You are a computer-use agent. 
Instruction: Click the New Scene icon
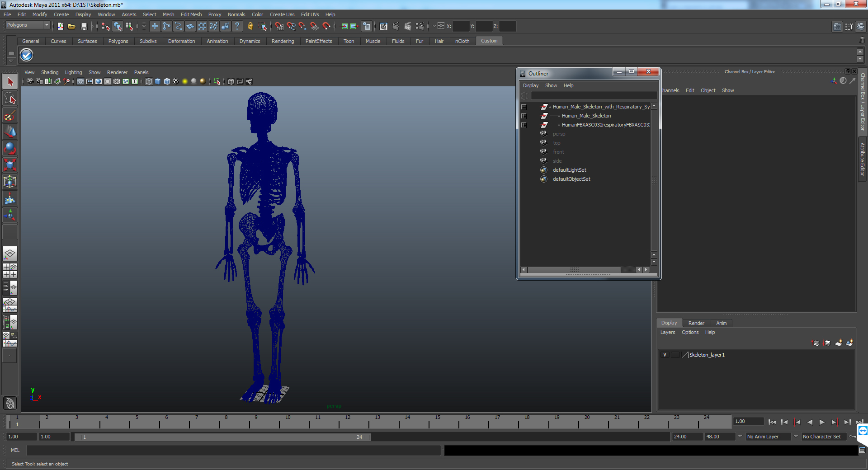(x=60, y=27)
